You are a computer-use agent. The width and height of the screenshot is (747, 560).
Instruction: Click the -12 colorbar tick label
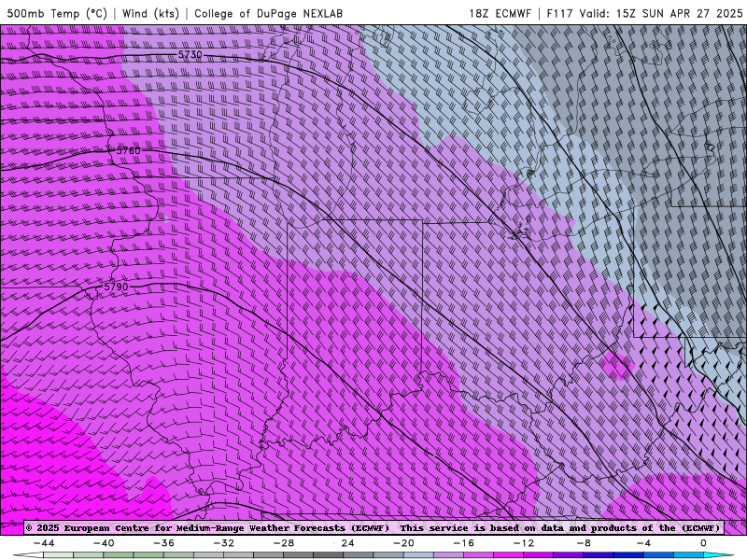coord(524,543)
